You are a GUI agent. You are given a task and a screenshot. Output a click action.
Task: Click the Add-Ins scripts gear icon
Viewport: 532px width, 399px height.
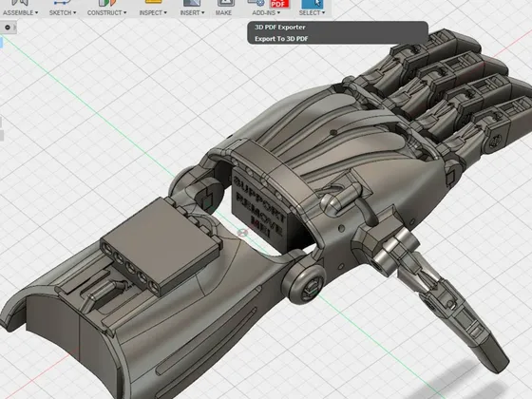[x=256, y=3]
